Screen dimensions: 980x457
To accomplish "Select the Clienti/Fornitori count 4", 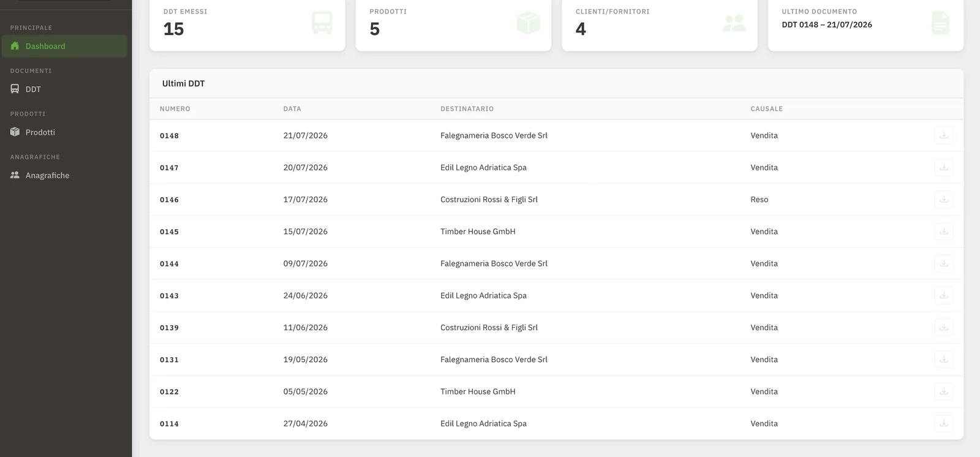I will coord(581,29).
